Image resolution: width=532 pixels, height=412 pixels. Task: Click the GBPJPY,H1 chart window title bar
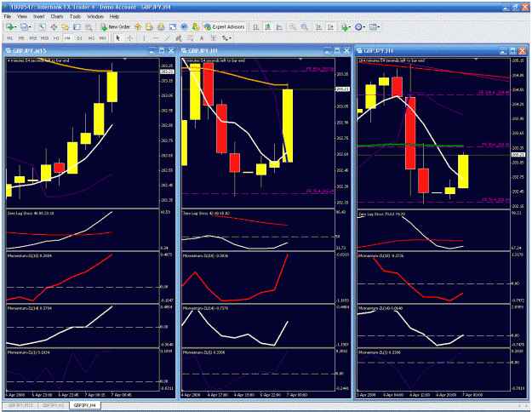[x=265, y=51]
